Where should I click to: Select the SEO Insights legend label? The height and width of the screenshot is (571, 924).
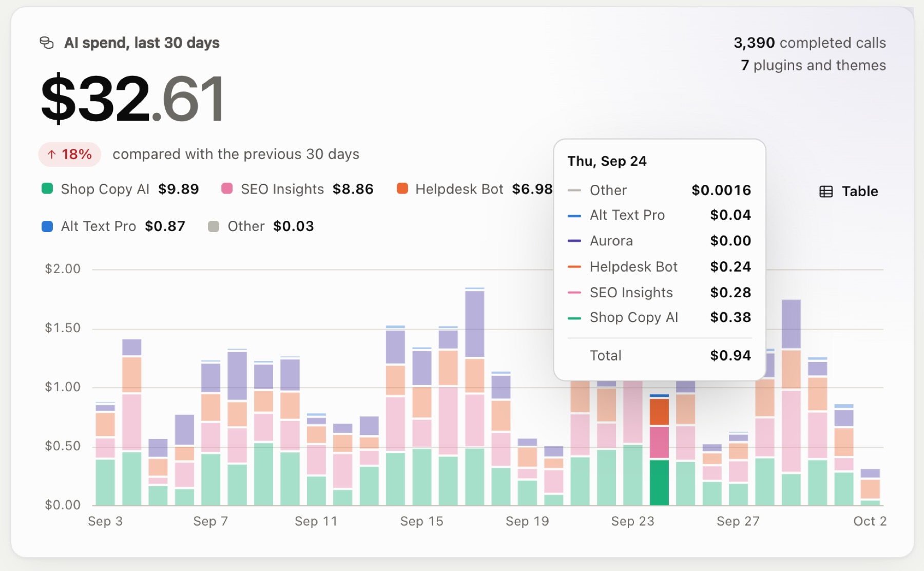[282, 189]
